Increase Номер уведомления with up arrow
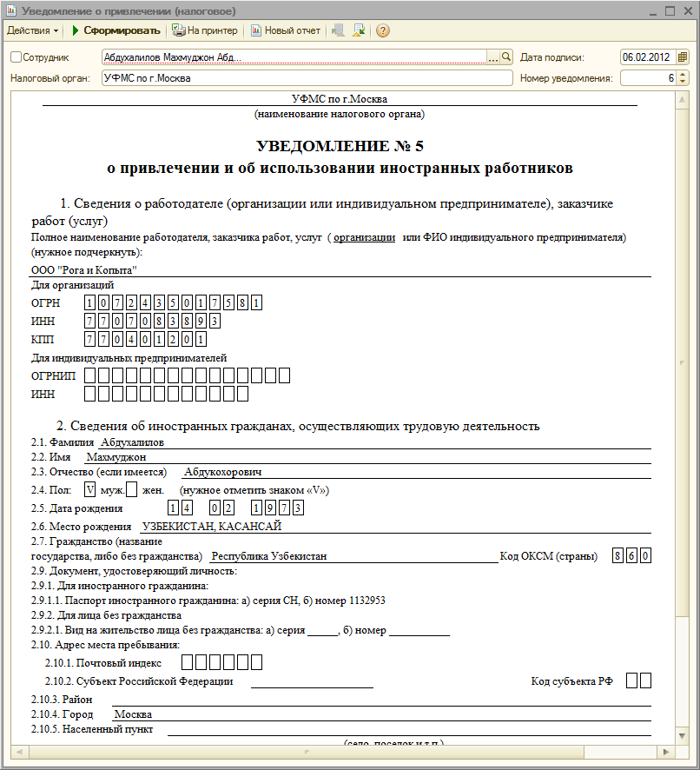 pyautogui.click(x=683, y=75)
